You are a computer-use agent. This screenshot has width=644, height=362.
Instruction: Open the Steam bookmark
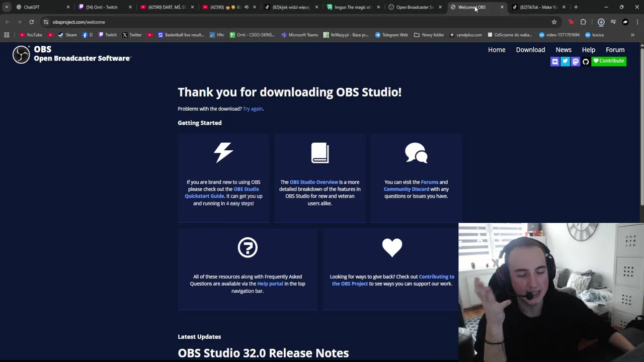[67, 35]
